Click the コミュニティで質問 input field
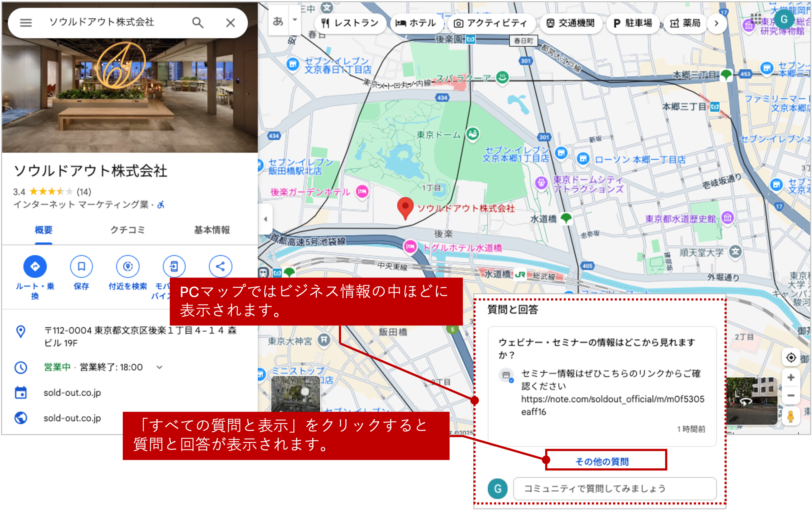Image resolution: width=812 pixels, height=510 pixels. (x=614, y=488)
